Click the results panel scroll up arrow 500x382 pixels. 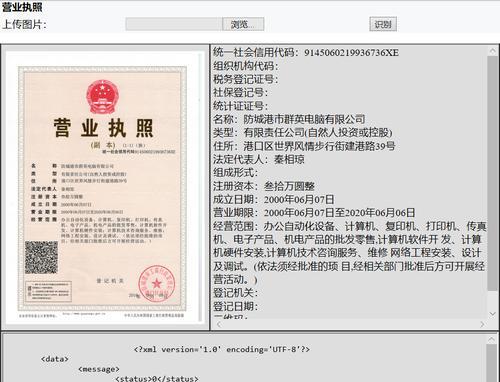[492, 51]
